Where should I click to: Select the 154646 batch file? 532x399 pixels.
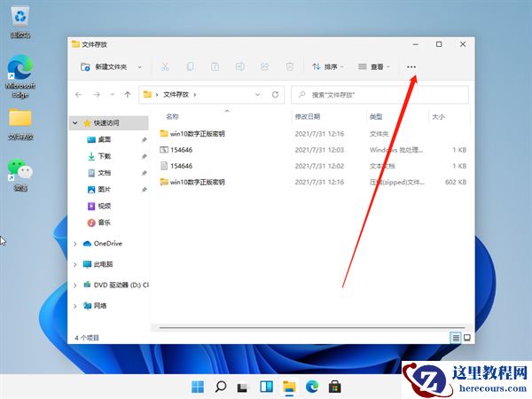pos(313,150)
